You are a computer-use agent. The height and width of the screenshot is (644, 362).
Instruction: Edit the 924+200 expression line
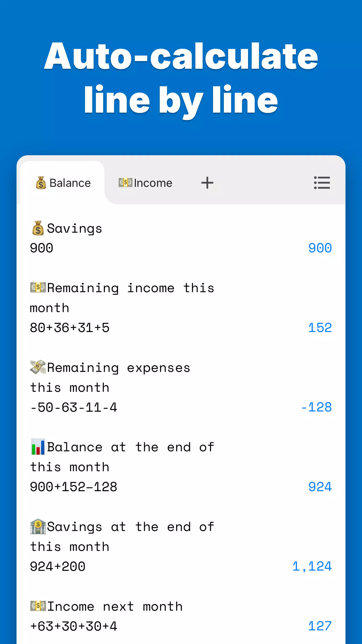[x=58, y=566]
